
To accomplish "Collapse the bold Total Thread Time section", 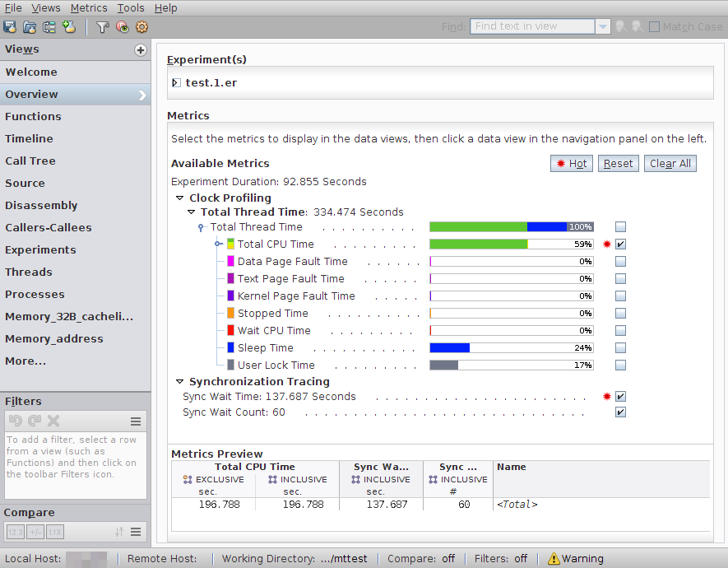I will coord(192,212).
